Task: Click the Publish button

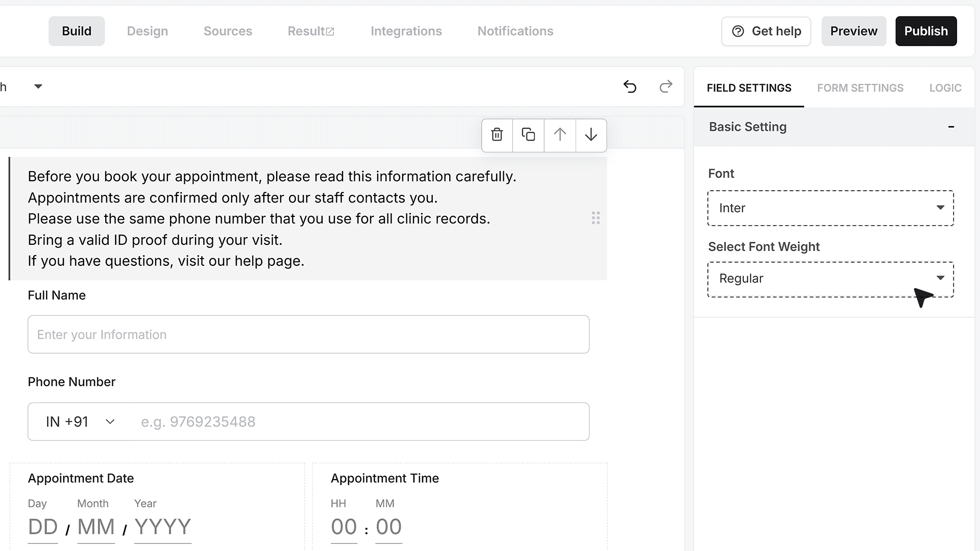Action: (926, 31)
